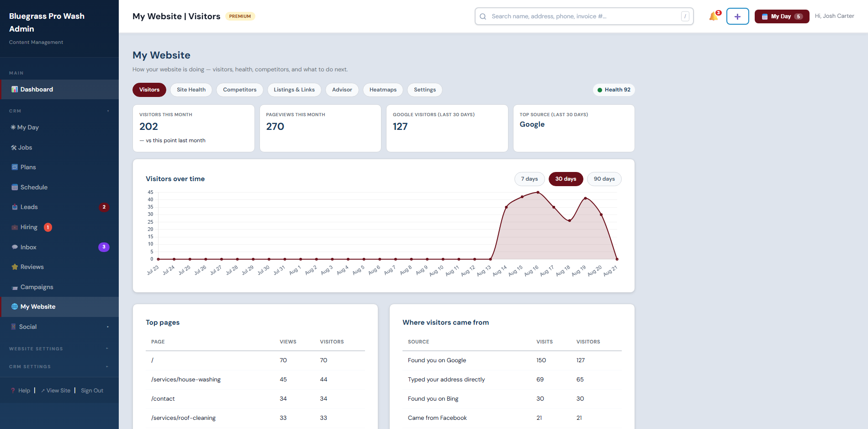Viewport: 868px width, 429px height.
Task: Click the Social icon in sidebar
Action: pyautogui.click(x=14, y=327)
